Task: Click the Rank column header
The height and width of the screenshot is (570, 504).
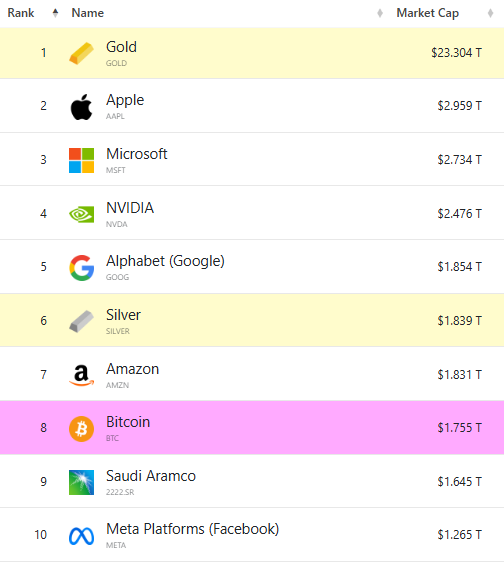Action: [x=21, y=13]
